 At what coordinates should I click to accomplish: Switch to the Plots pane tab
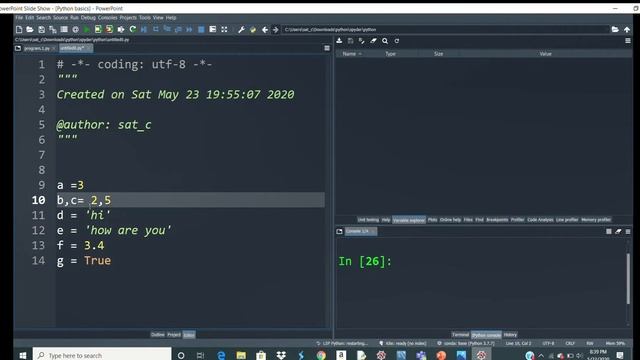click(x=432, y=220)
